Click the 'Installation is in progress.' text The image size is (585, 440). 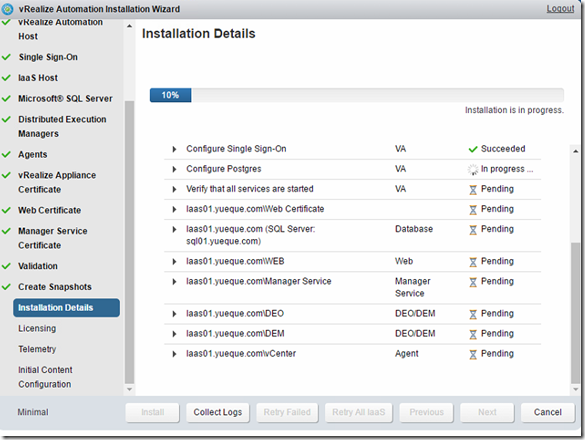[514, 110]
